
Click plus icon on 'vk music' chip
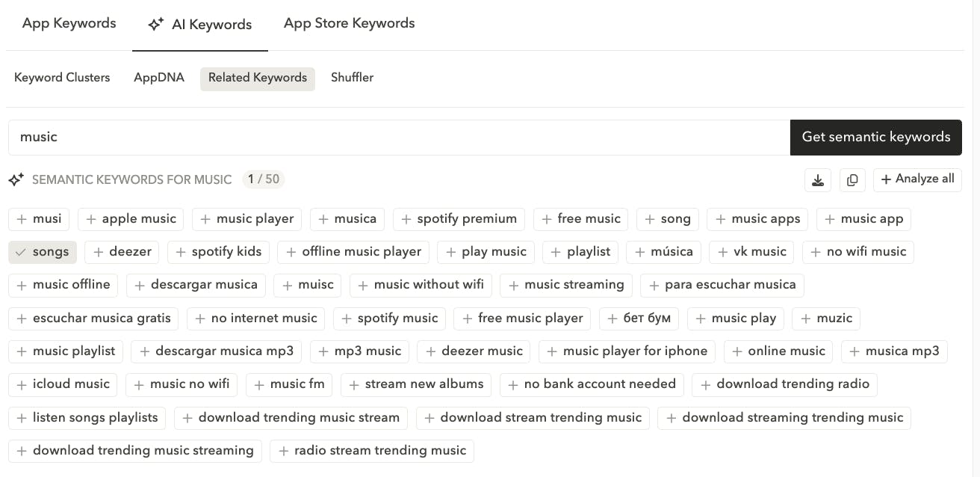click(x=722, y=252)
